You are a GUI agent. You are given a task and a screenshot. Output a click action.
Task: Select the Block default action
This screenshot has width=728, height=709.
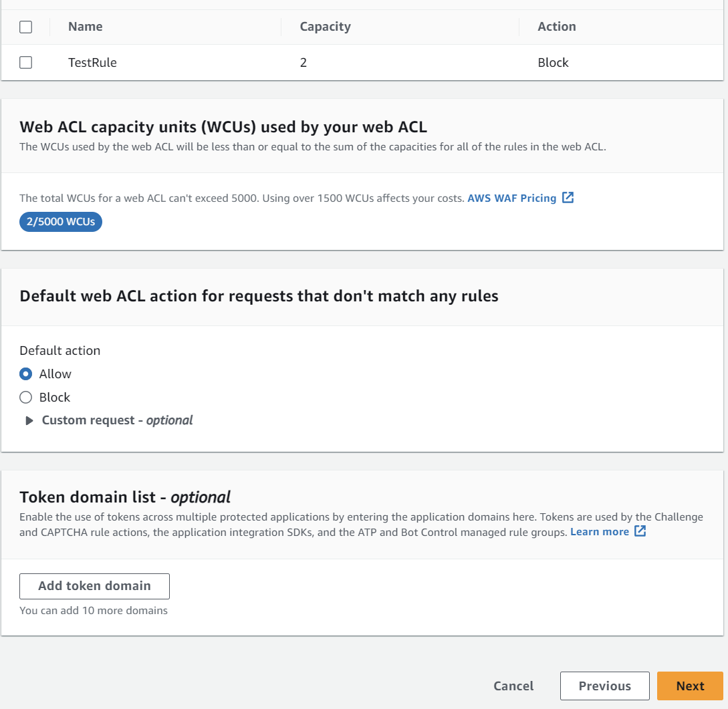click(x=24, y=397)
